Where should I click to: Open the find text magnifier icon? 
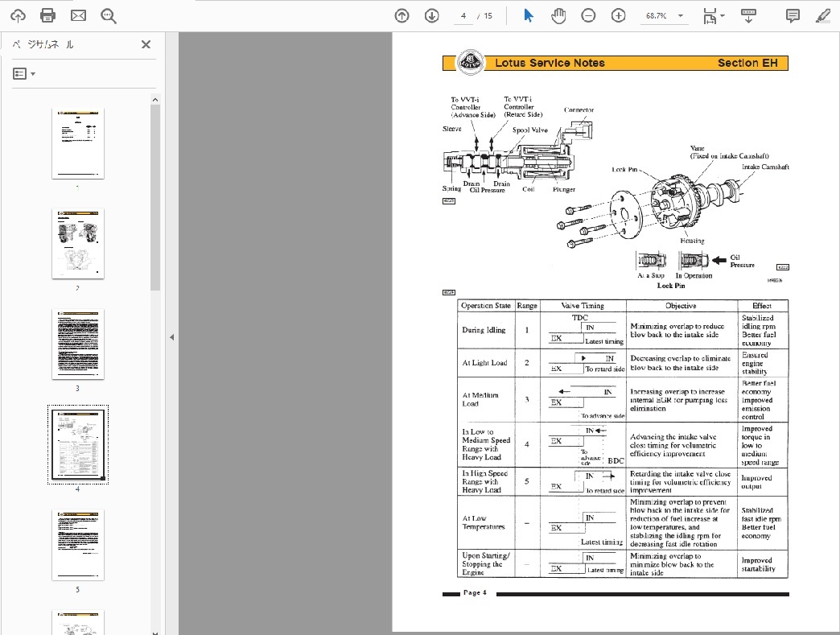click(108, 16)
